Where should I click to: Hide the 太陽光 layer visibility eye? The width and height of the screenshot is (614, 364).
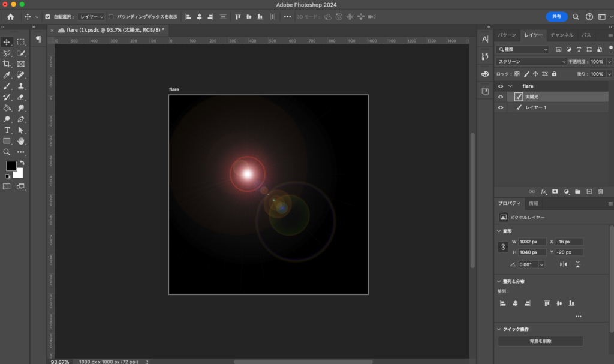[x=501, y=97]
